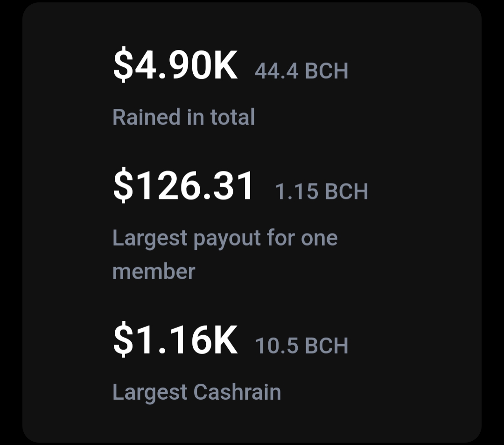Click the 10.5 BCH value
504x445 pixels.
pos(301,346)
